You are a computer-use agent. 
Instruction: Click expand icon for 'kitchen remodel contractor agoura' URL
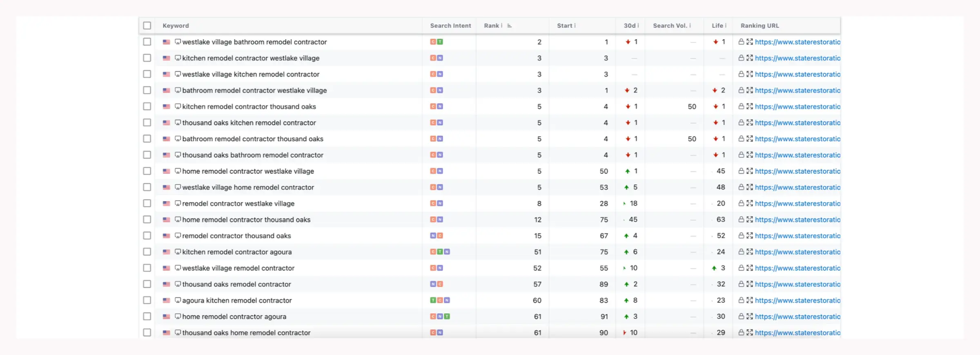coord(750,252)
